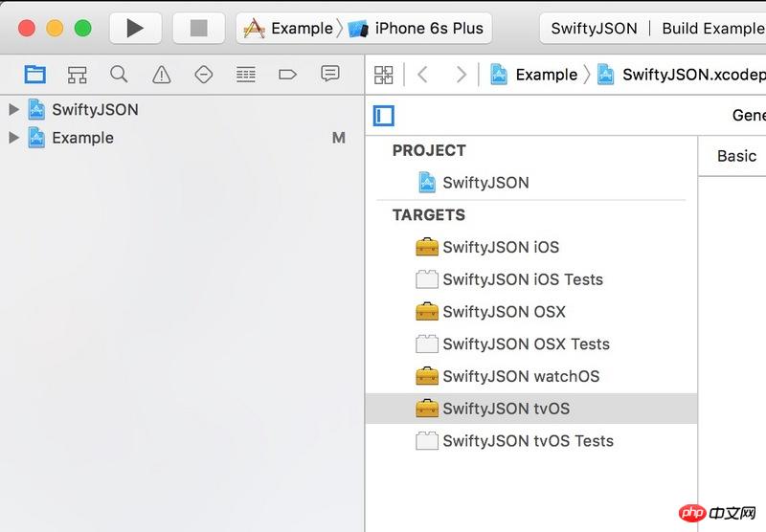Open the Issue navigator
This screenshot has width=766, height=532.
click(161, 75)
